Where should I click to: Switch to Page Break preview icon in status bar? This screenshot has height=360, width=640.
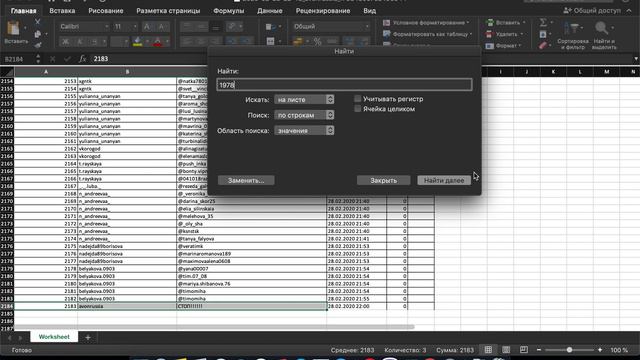coord(524,350)
